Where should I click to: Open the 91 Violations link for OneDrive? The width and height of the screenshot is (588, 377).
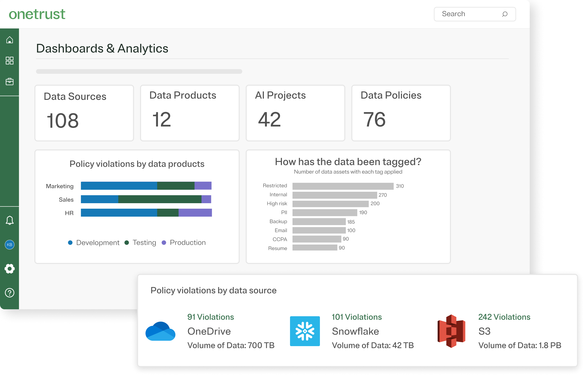coord(211,317)
